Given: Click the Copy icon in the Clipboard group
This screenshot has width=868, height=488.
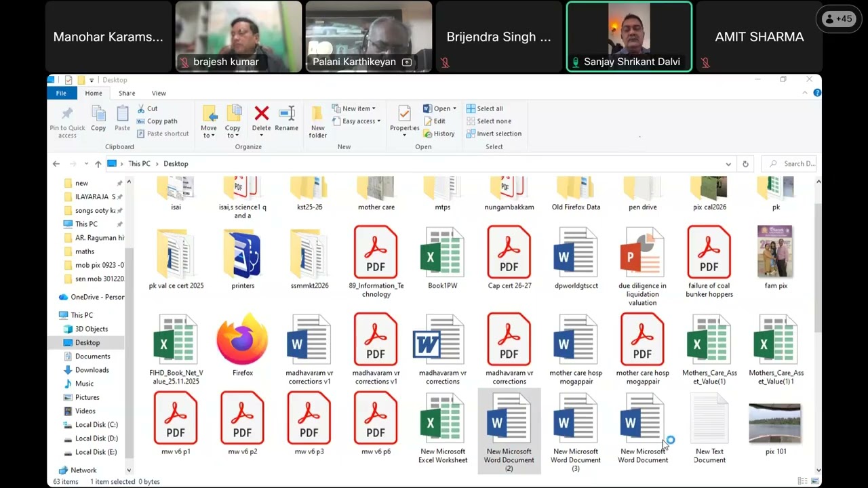Looking at the screenshot, I should tap(98, 119).
